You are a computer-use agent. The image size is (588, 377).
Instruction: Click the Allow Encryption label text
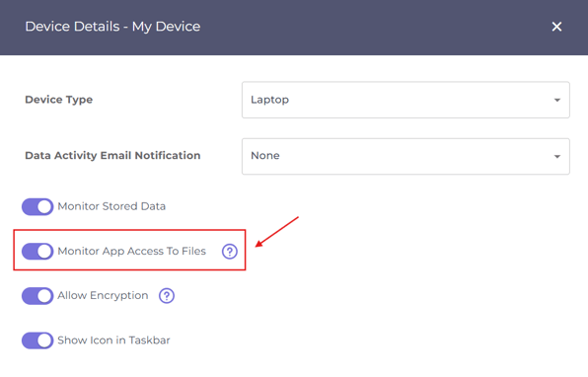pos(103,296)
